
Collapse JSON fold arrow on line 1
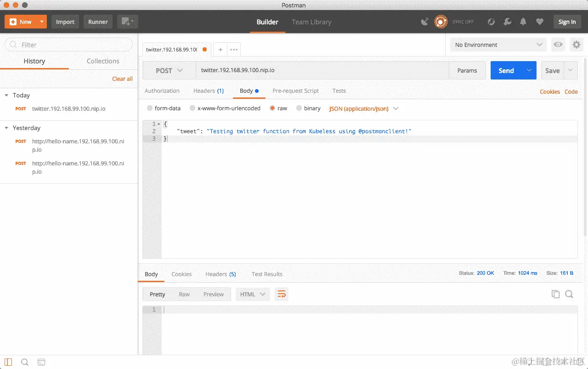pos(159,124)
